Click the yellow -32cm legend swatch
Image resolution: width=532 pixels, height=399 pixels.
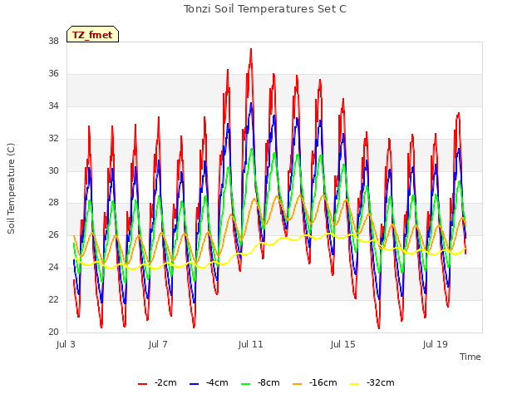[354, 384]
